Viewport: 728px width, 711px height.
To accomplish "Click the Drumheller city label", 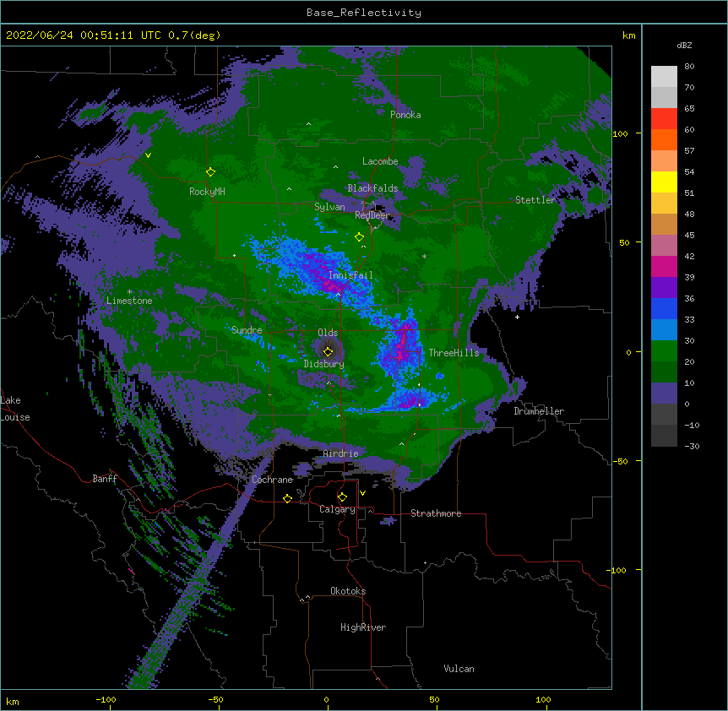I will point(539,411).
